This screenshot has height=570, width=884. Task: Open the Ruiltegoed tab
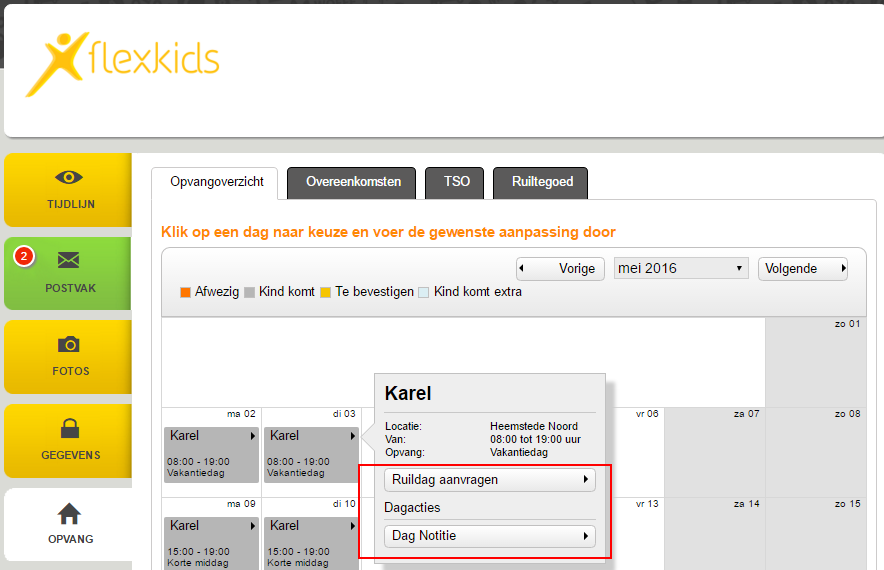[541, 182]
